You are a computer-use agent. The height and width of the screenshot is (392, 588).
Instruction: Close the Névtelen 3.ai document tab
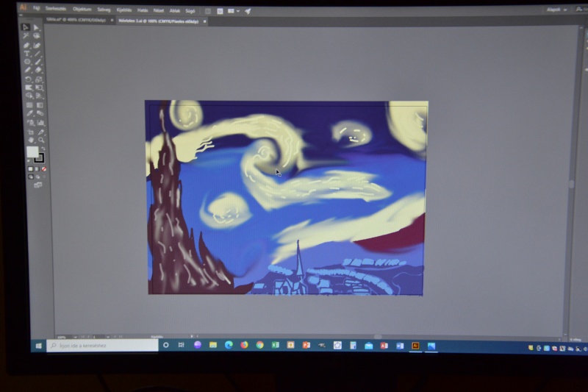pos(204,21)
